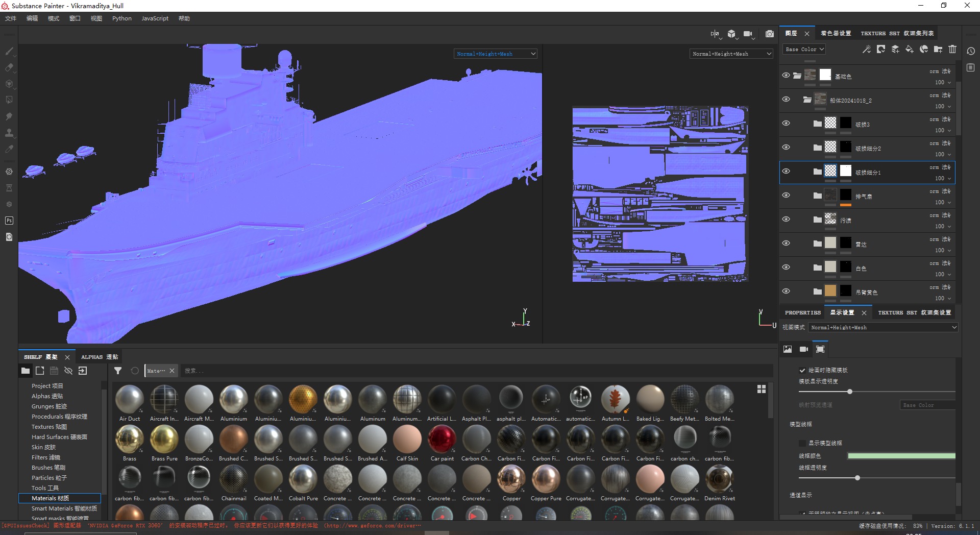
Task: Adjust the 线框透明度 slider handle
Action: coord(857,478)
